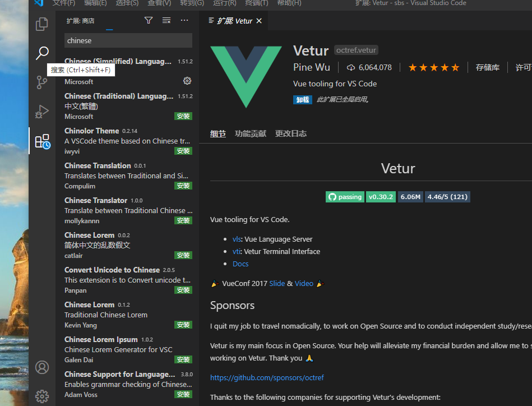532x406 pixels.
Task: Open the Source Control icon
Action: (x=42, y=82)
